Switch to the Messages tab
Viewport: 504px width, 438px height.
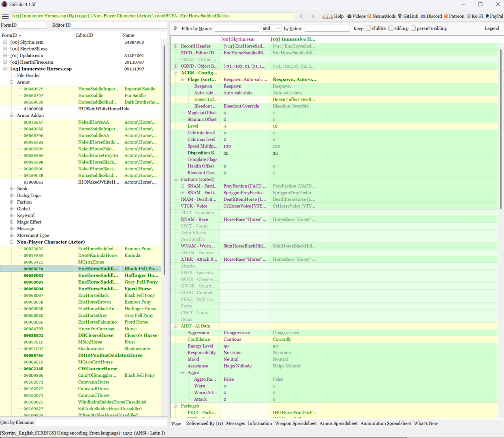pyautogui.click(x=235, y=423)
